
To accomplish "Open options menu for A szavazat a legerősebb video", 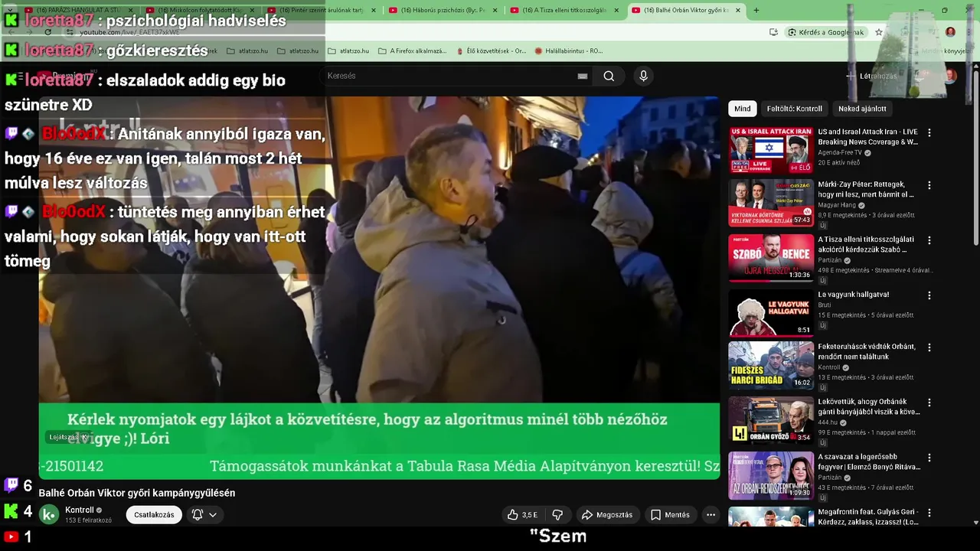I will tap(929, 458).
